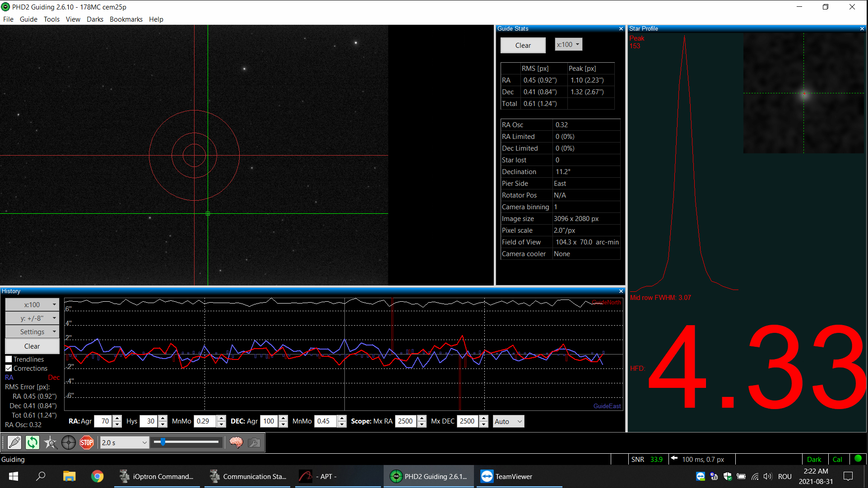This screenshot has width=868, height=488.
Task: Open the Help menu
Action: (156, 19)
